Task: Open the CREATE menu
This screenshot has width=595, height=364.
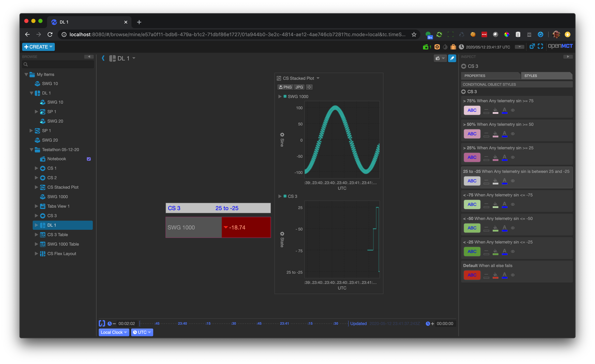Action: point(38,47)
